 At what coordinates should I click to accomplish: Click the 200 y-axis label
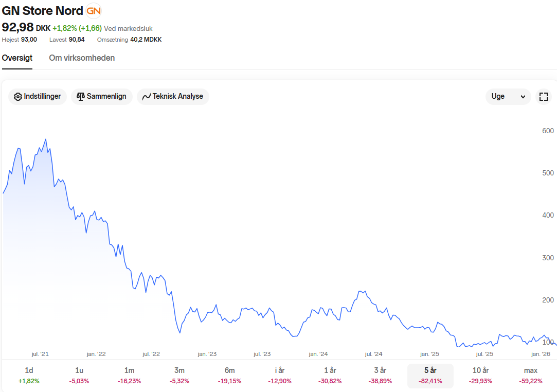(548, 300)
